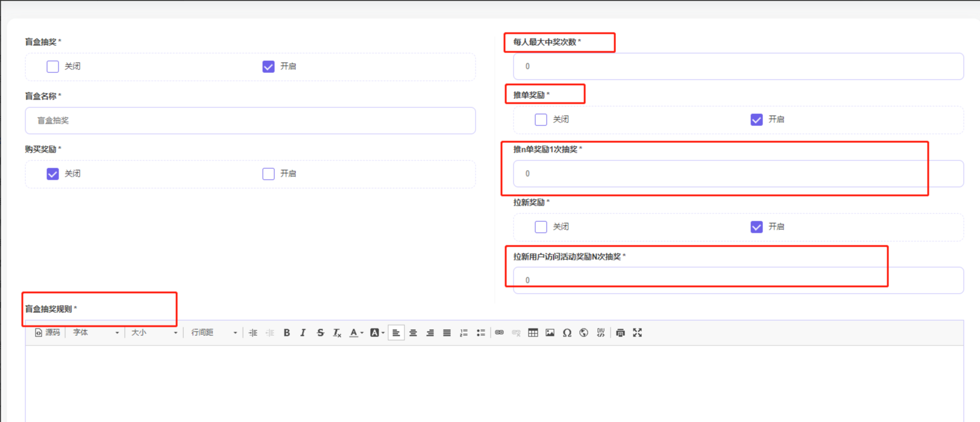Click the 拉新用户访问活动奖励N次抽奖 input field
This screenshot has width=980, height=422.
pyautogui.click(x=738, y=280)
